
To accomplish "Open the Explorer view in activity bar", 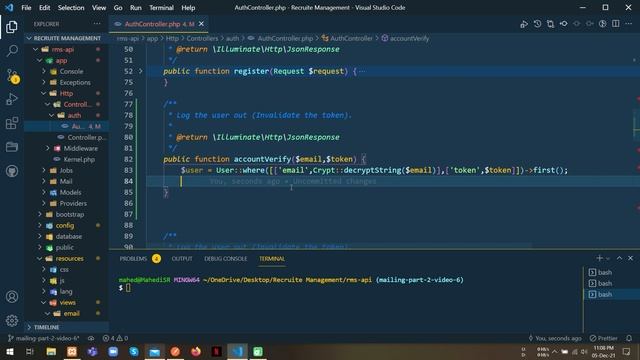I will tap(12, 27).
